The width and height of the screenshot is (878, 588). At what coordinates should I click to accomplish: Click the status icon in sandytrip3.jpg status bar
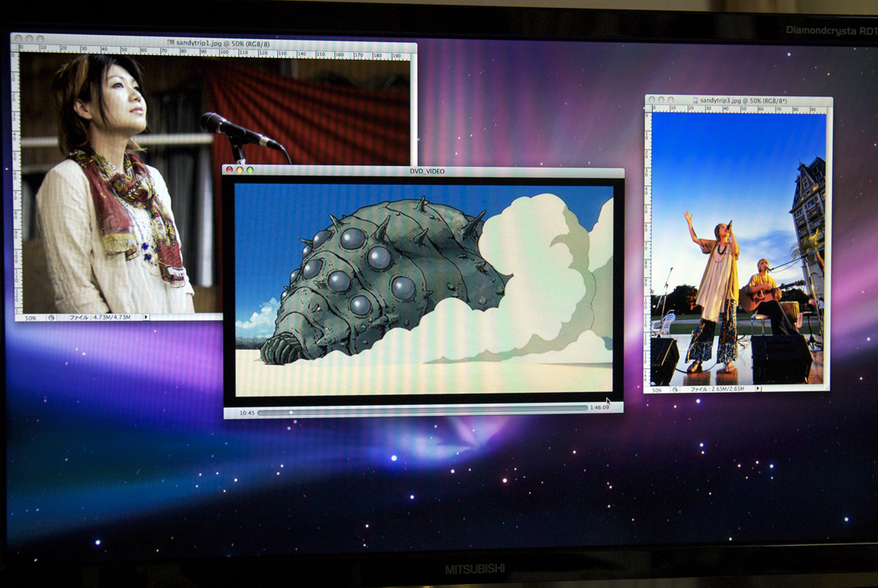675,389
